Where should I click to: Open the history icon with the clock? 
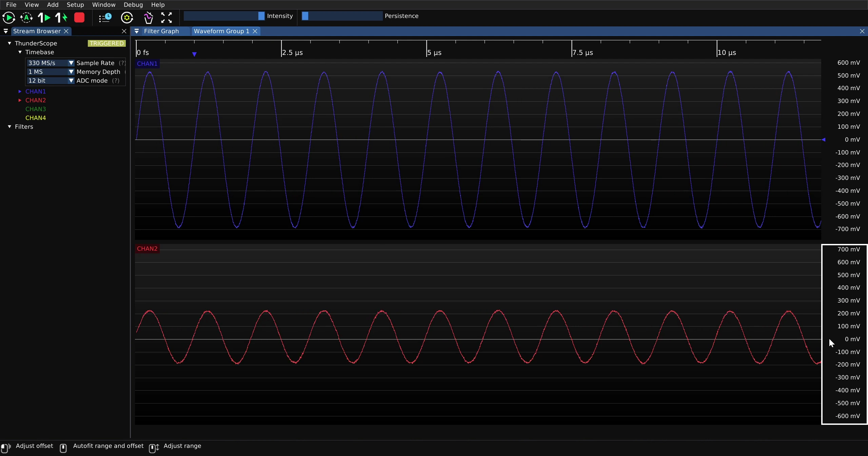(105, 18)
